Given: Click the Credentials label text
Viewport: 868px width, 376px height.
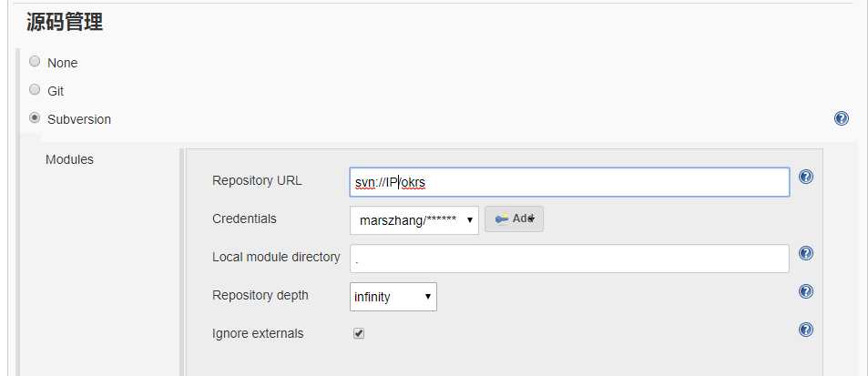Looking at the screenshot, I should 244,218.
